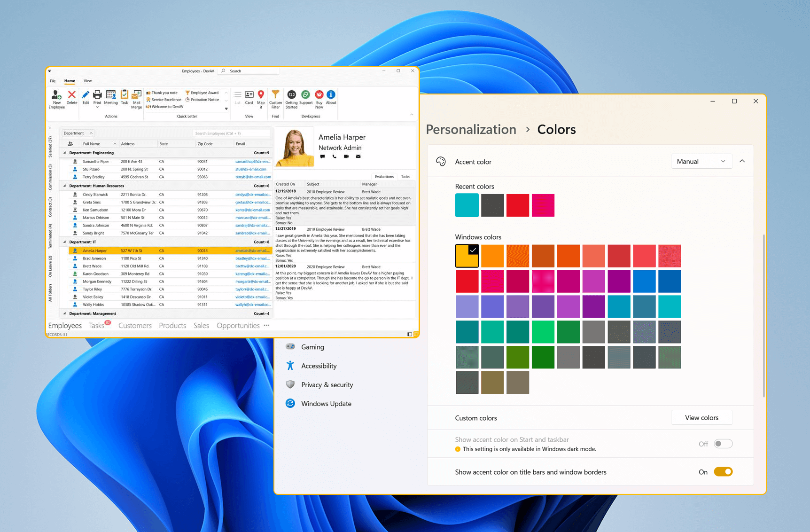Collapse the Accent color section

[742, 161]
